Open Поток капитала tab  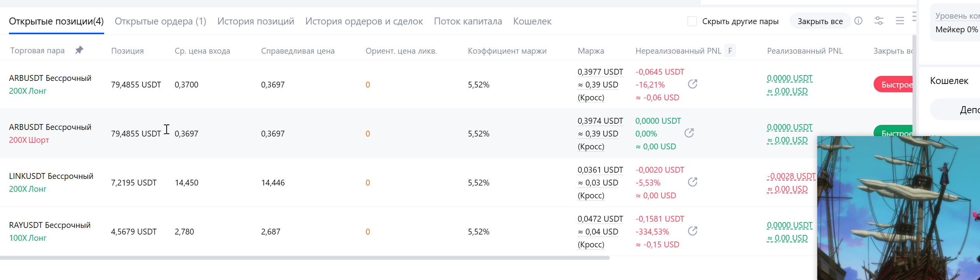pos(468,21)
